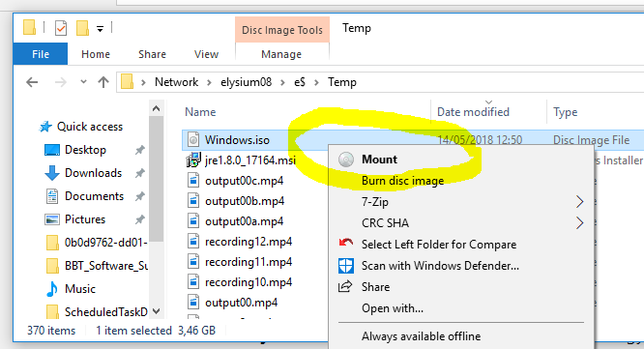Expand the CRC SHA submenu arrow
This screenshot has height=349, width=644.
click(579, 223)
